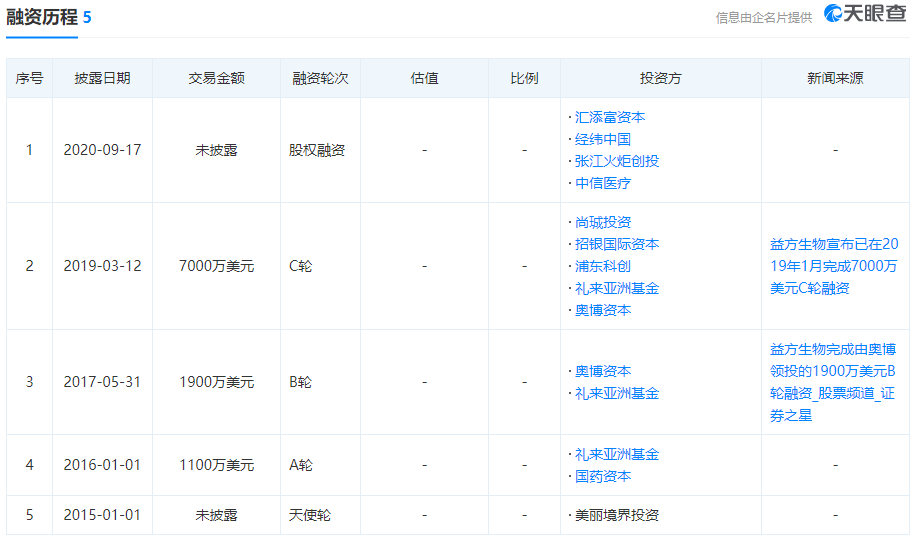
Task: Click the 融资轮次 column header
Action: tap(320, 78)
